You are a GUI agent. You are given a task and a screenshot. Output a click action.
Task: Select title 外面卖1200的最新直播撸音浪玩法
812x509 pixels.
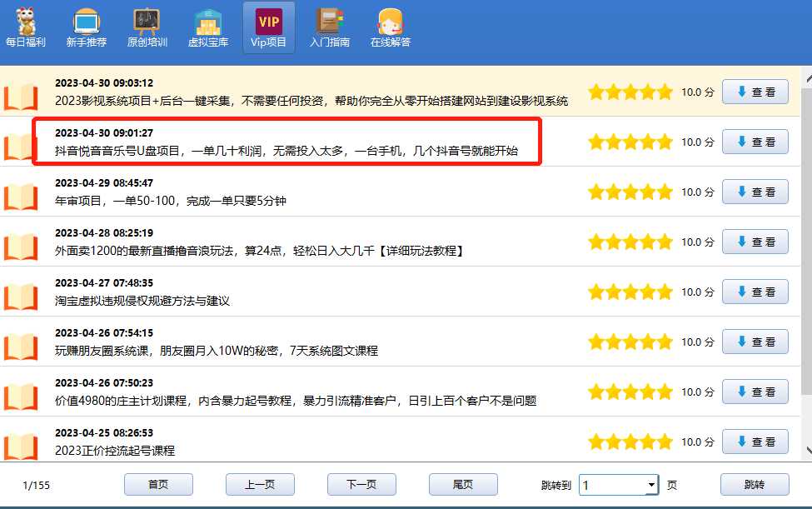pyautogui.click(x=259, y=251)
